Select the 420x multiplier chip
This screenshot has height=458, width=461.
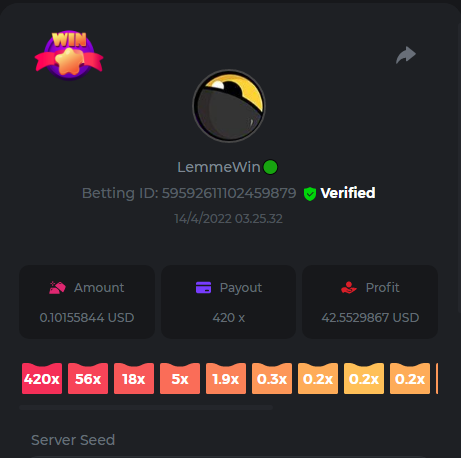click(x=42, y=379)
